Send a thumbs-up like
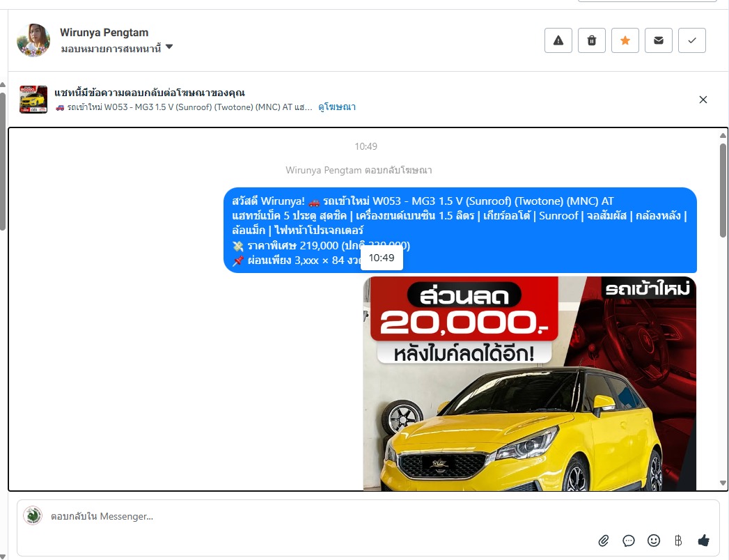 pyautogui.click(x=703, y=540)
